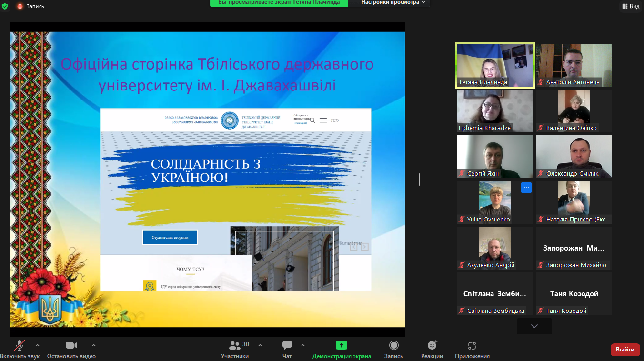Open the Чат chat panel

[287, 350]
